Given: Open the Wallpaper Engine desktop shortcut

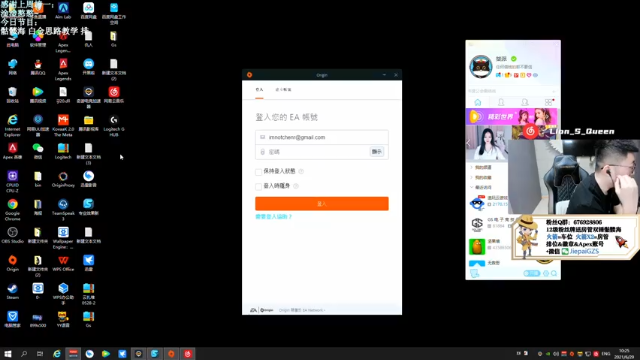Looking at the screenshot, I should [x=63, y=238].
